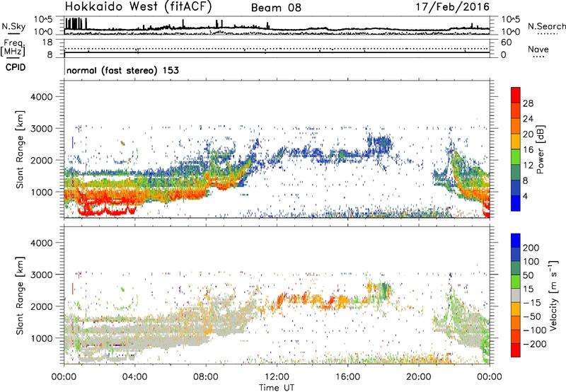
Task: Click the 'Power [dB]' colorbar label
Action: [x=540, y=149]
